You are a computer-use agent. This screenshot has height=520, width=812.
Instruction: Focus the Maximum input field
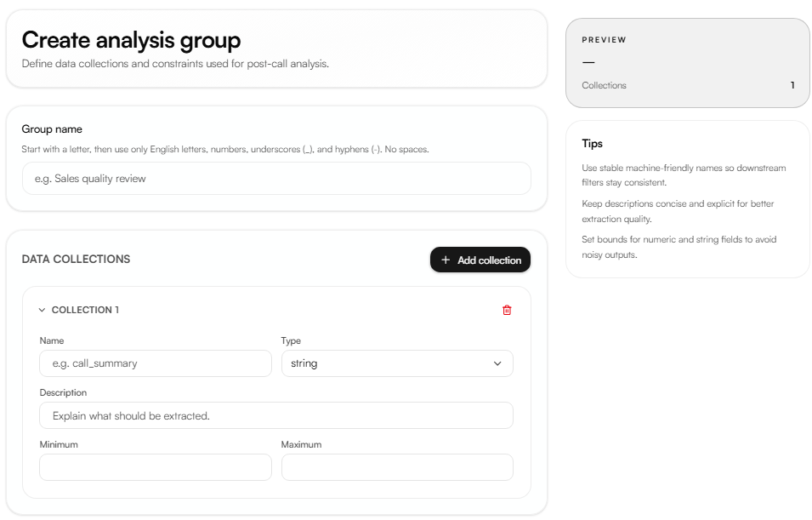pyautogui.click(x=397, y=467)
